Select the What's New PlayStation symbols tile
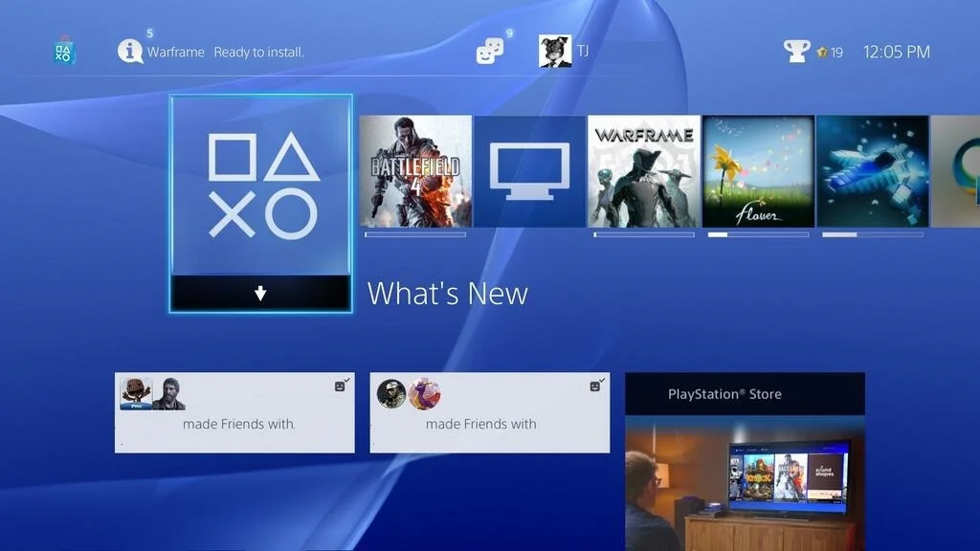The height and width of the screenshot is (551, 980). pos(260,186)
